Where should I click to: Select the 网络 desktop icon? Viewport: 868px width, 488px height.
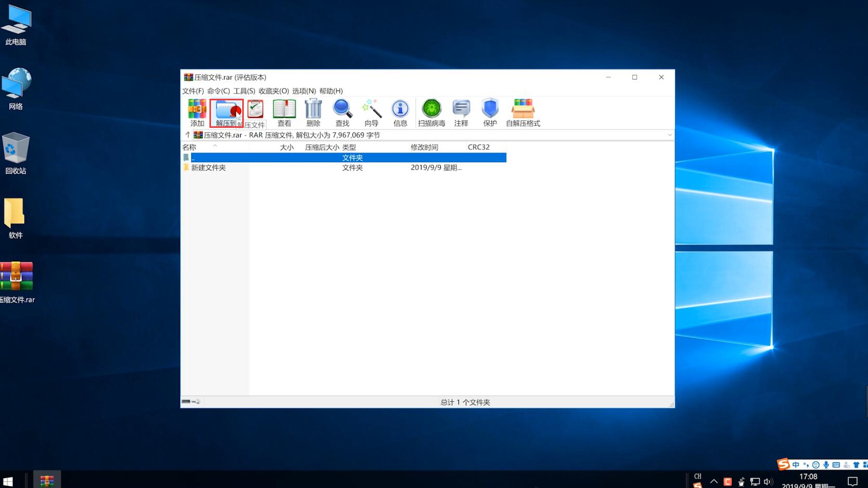coord(16,89)
